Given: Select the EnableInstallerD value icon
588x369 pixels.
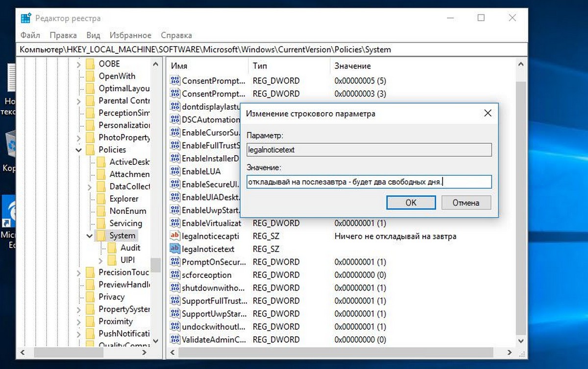Looking at the screenshot, I should 175,159.
